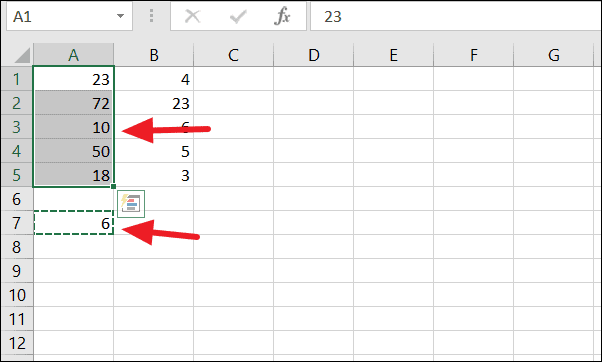Click the formula bar containing 23
This screenshot has width=602, height=362.
456,17
